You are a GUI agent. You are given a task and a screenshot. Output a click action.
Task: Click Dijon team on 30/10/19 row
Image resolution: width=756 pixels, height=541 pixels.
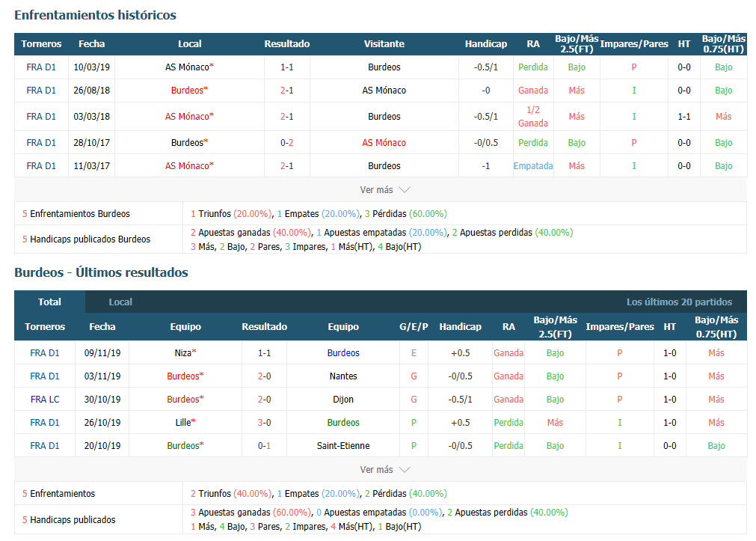click(x=342, y=399)
